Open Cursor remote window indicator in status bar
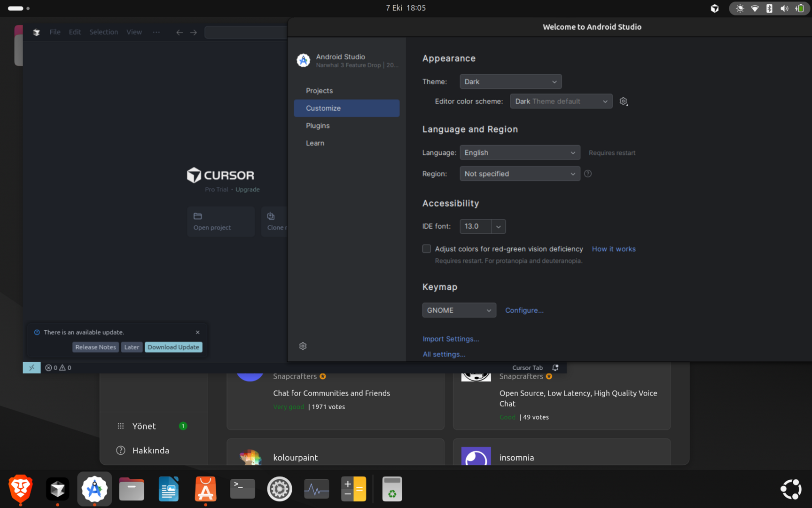This screenshot has width=812, height=508. [x=31, y=368]
